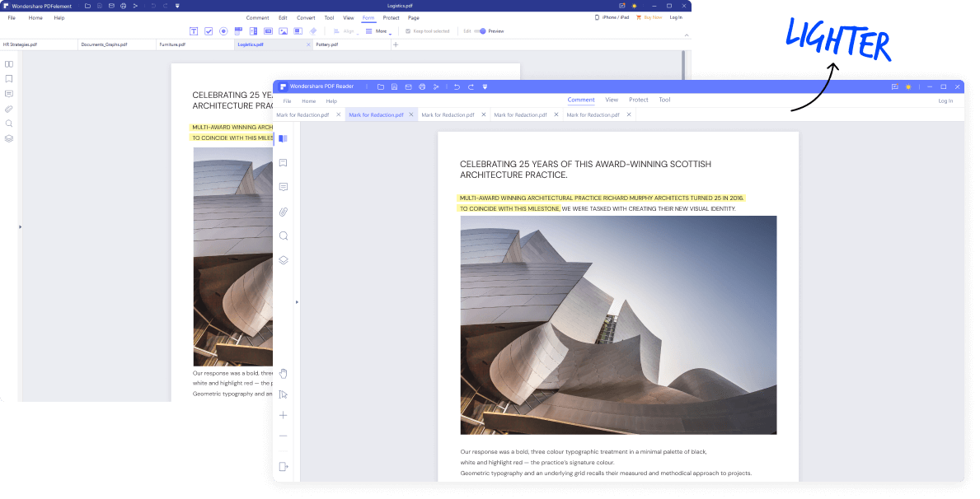The image size is (980, 499).
Task: Choose the select cursor tool in PDF Reader
Action: pyautogui.click(x=284, y=394)
